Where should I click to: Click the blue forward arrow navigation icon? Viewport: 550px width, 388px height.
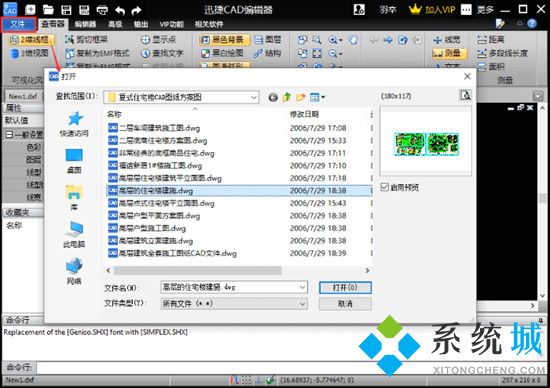pyautogui.click(x=388, y=40)
